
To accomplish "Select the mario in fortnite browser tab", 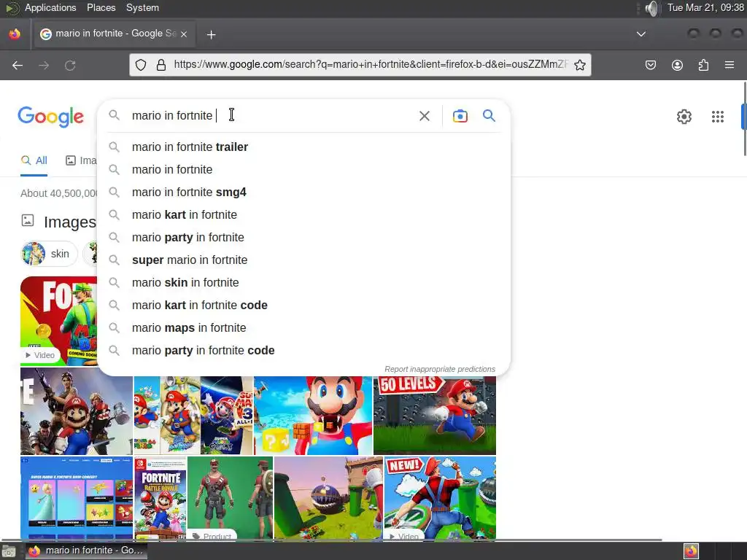I will [115, 34].
